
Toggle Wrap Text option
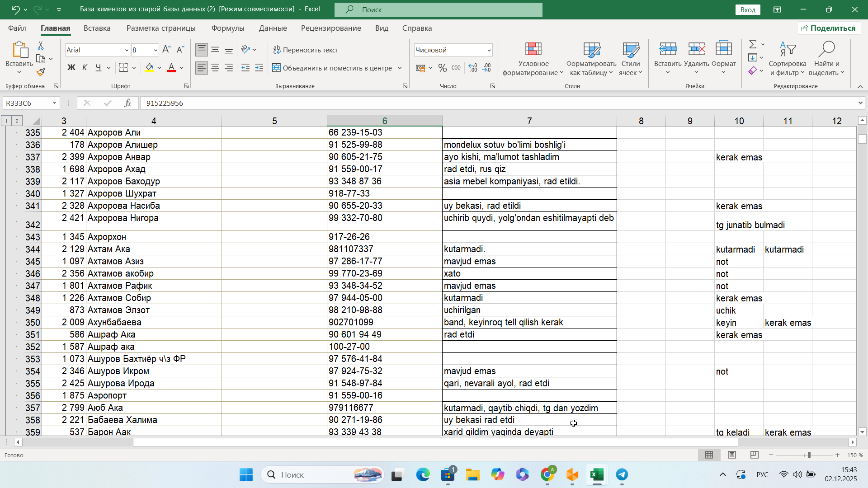(x=306, y=50)
